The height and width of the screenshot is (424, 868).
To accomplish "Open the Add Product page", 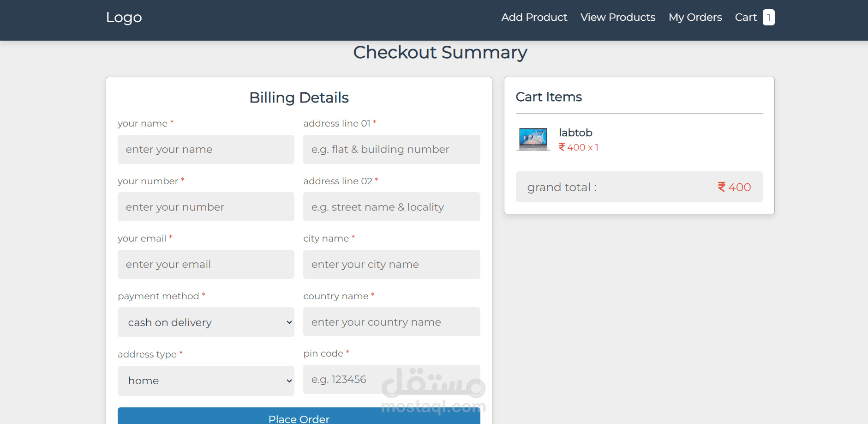I will pyautogui.click(x=534, y=18).
